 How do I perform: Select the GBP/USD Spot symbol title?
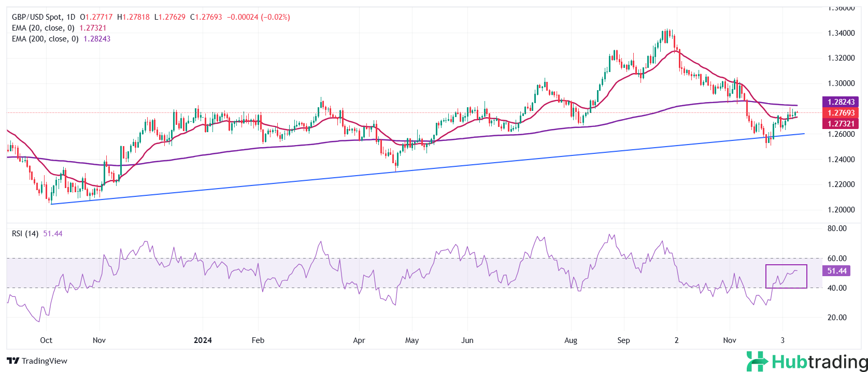[x=36, y=17]
